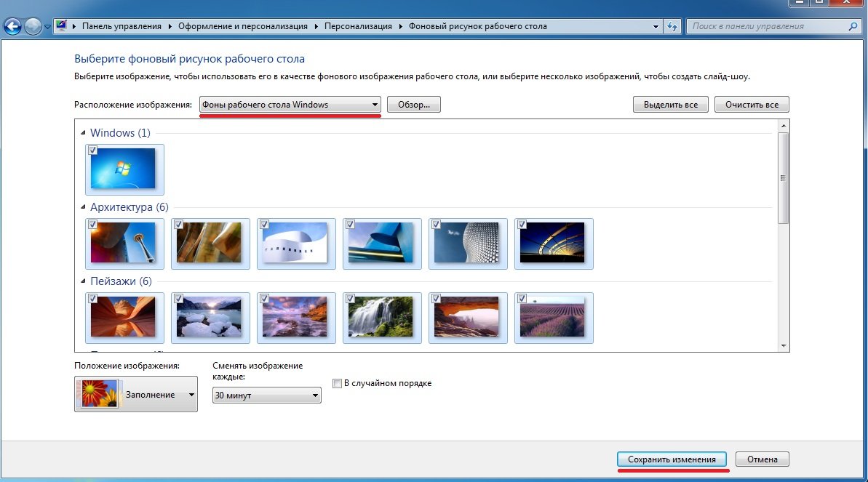Click scrollbar down arrow in wallpaper list
Viewport: 868px width, 482px height.
[x=784, y=346]
